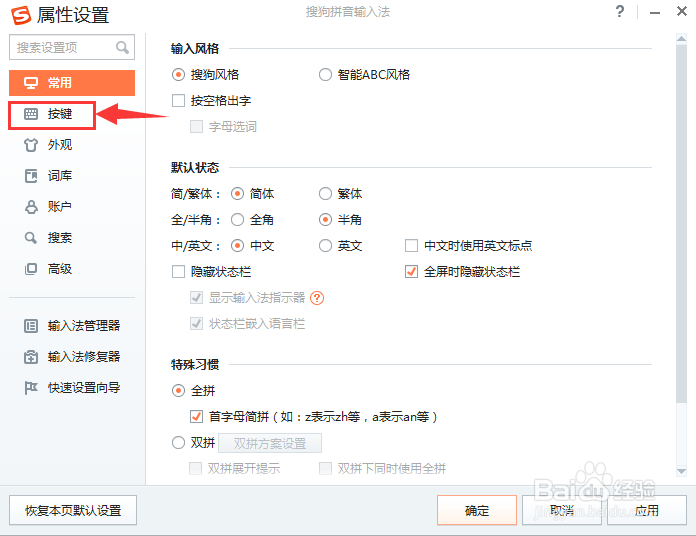Select 半角 radio option
This screenshot has width=696, height=536.
coord(325,220)
